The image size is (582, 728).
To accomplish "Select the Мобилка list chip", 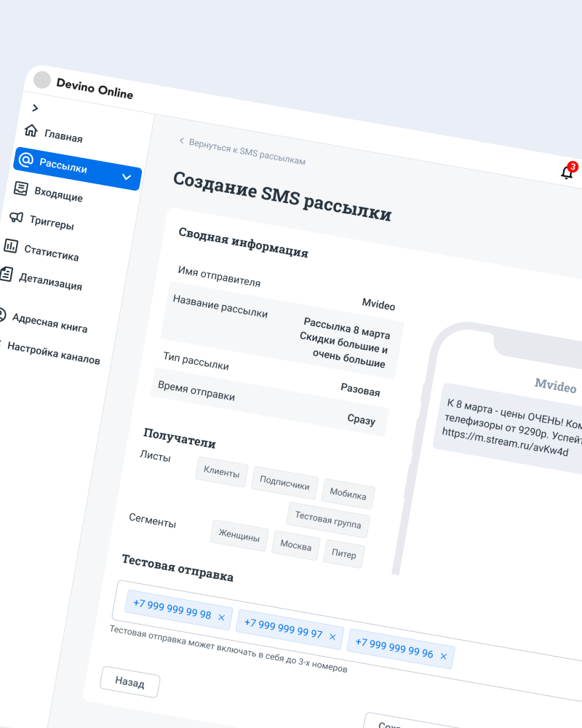I will [348, 494].
